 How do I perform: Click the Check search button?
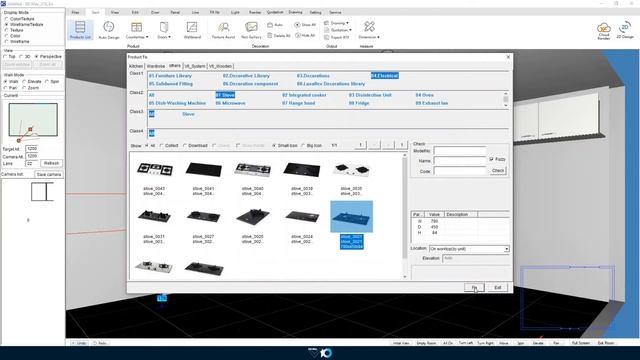pyautogui.click(x=498, y=171)
